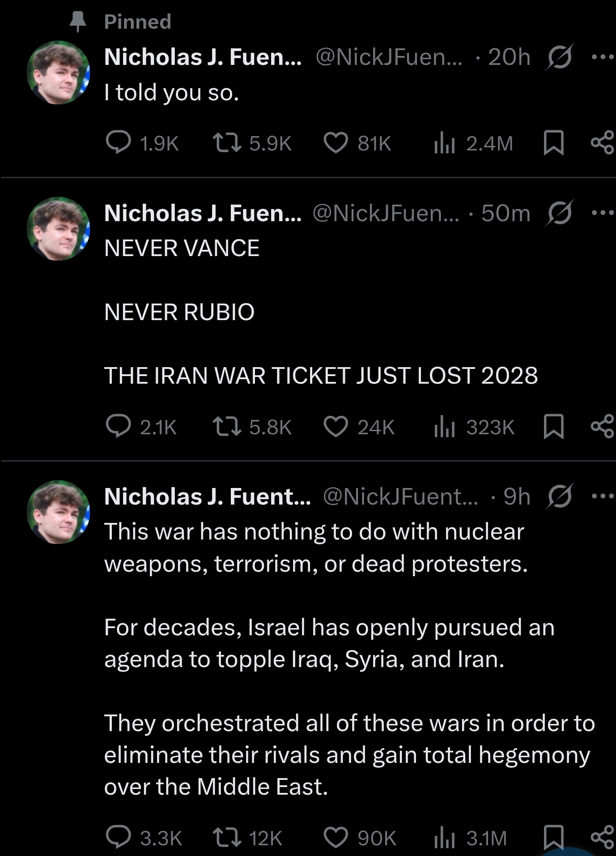The image size is (616, 856).
Task: View analytics for the 2.4M views post
Action: tap(445, 143)
